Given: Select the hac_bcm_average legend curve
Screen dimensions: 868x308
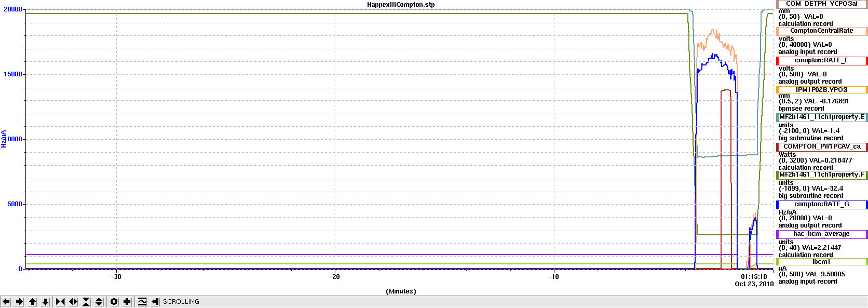Looking at the screenshot, I should [822, 234].
